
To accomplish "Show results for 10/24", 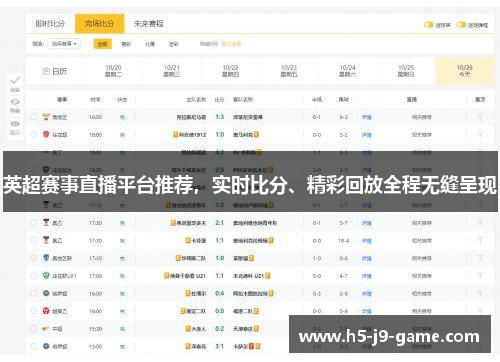I will coord(347,71).
